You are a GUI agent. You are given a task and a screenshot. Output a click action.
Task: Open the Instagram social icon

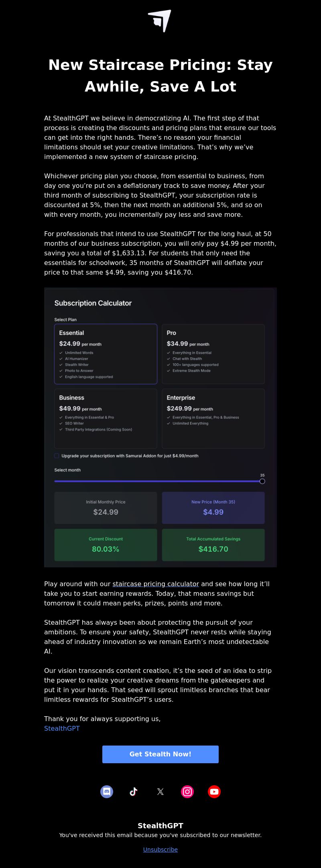(x=187, y=791)
